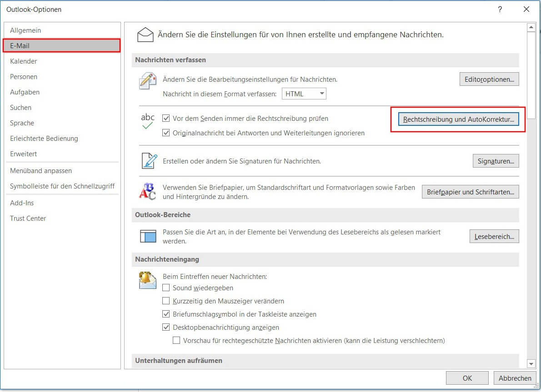Viewport: 541px width, 392px height.
Task: Open the Personen category
Action: tap(62, 77)
